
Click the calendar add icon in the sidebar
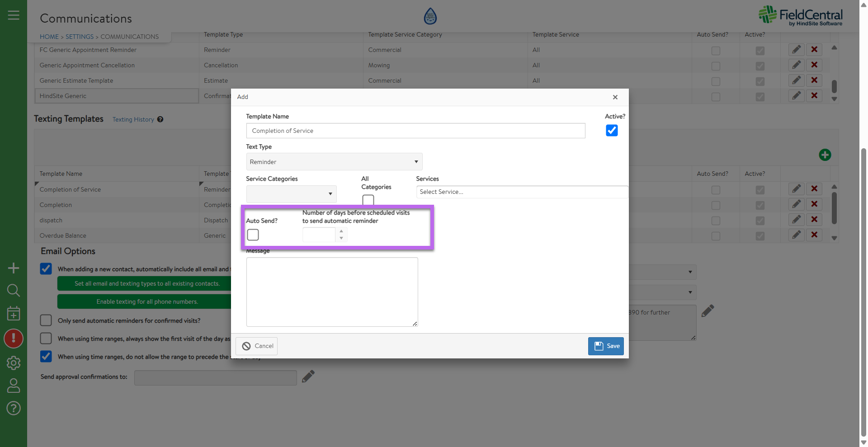14,313
